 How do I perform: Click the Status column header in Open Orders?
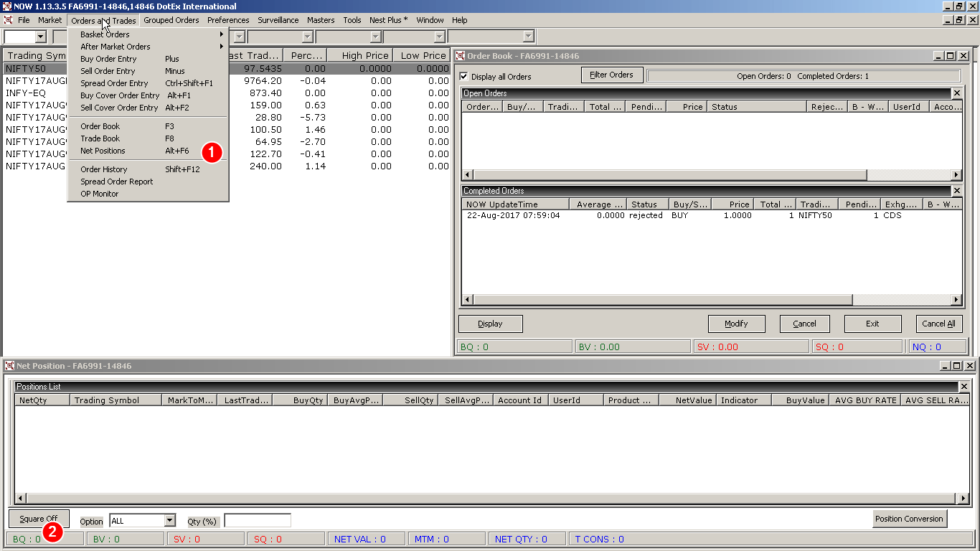(x=758, y=107)
